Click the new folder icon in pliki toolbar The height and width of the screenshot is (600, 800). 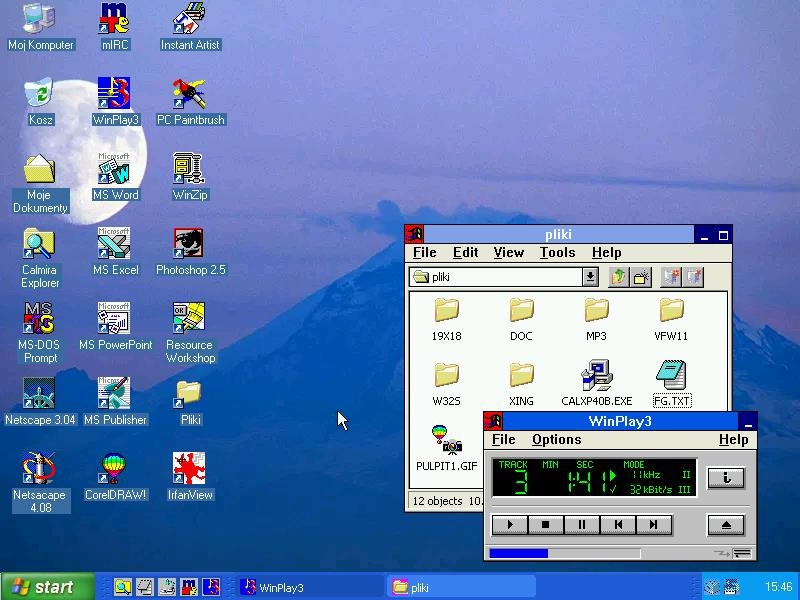click(642, 277)
